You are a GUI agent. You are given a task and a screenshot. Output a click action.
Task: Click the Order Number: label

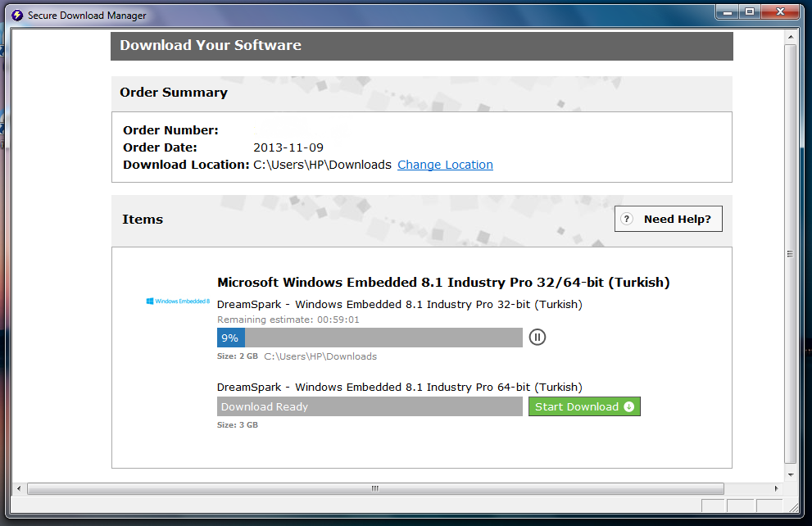pyautogui.click(x=170, y=130)
